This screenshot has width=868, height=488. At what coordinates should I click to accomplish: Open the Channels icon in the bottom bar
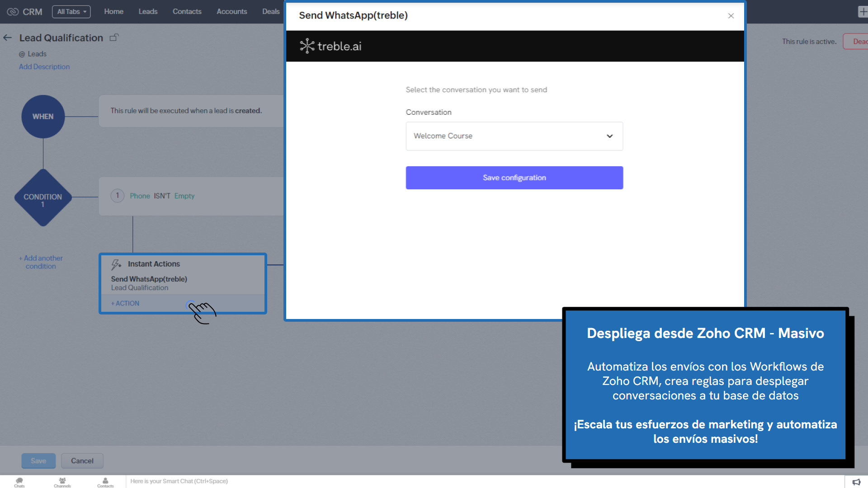pos(62,482)
